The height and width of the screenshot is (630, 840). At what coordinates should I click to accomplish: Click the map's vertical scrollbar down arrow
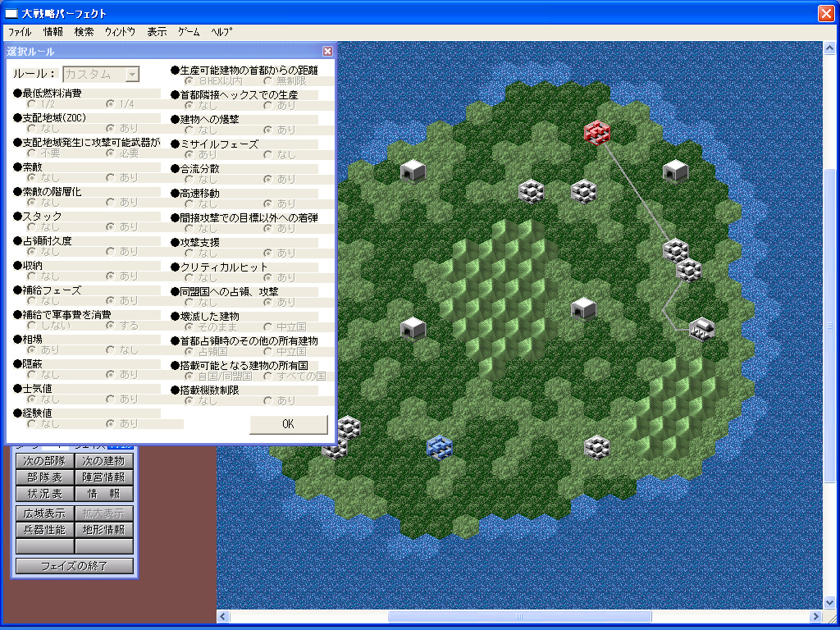(x=829, y=603)
